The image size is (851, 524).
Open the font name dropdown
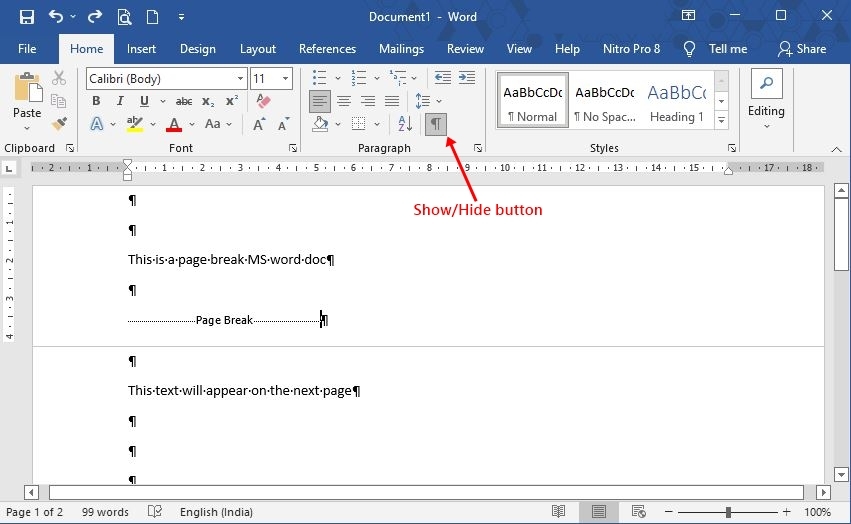(240, 79)
